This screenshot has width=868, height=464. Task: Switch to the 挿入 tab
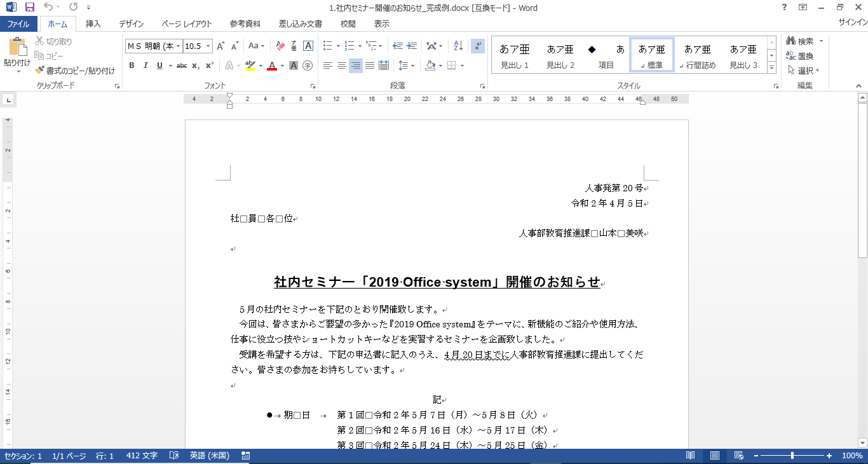click(x=93, y=24)
